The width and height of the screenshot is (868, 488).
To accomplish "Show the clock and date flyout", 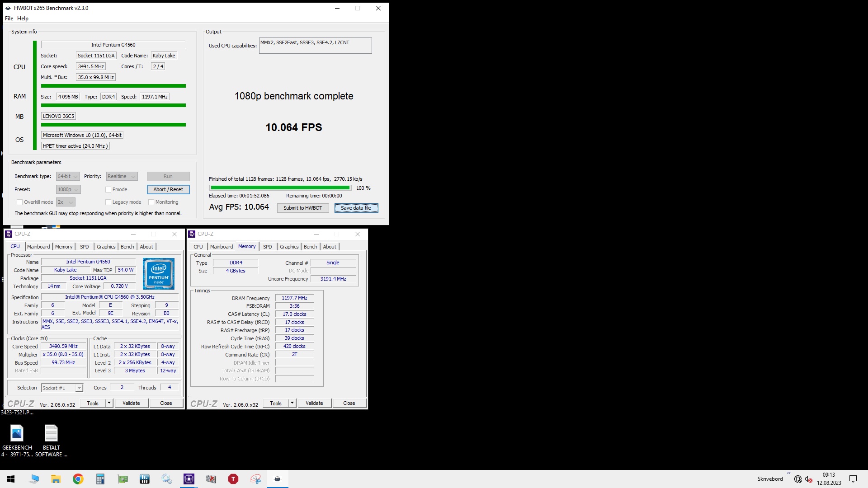I will click(829, 479).
